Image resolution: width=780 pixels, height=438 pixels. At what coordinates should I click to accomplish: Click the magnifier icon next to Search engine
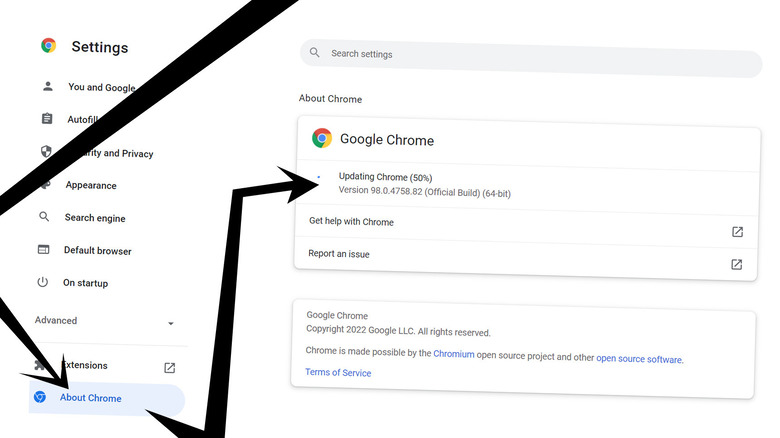44,217
